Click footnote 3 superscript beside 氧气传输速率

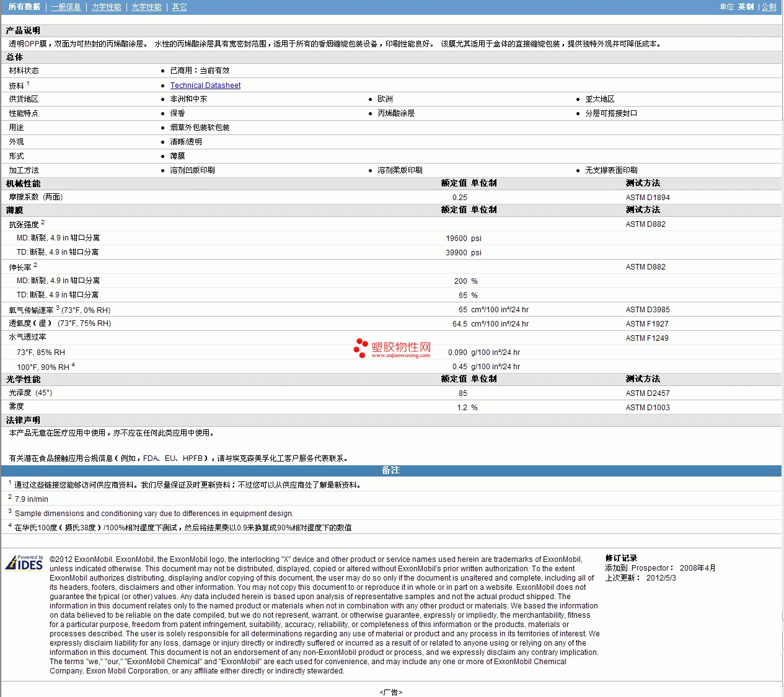[x=58, y=307]
